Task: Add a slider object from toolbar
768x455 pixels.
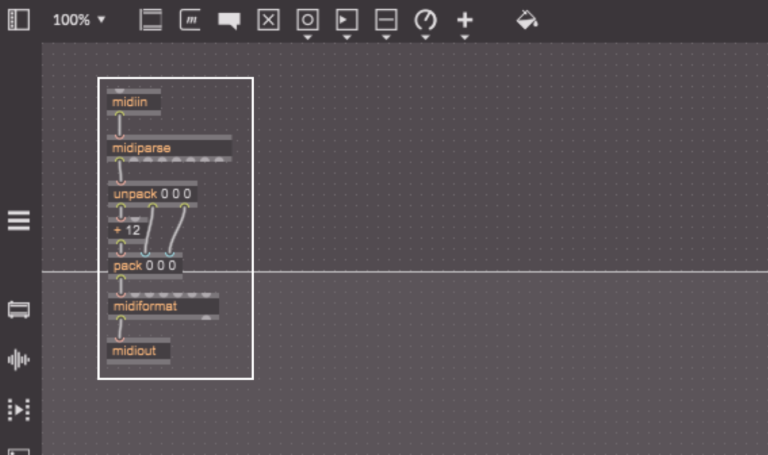Action: pyautogui.click(x=386, y=20)
